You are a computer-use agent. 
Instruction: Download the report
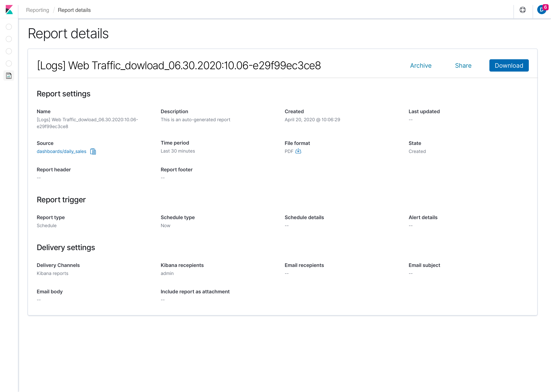(509, 65)
